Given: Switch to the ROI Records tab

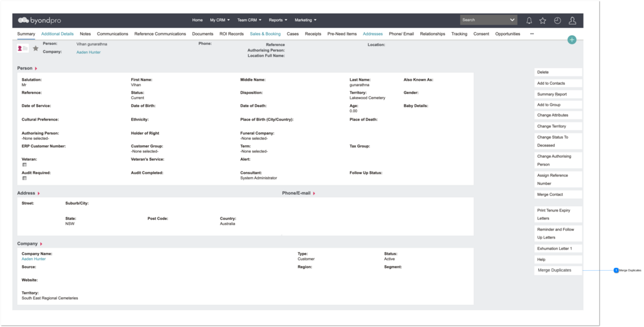Looking at the screenshot, I should [231, 34].
